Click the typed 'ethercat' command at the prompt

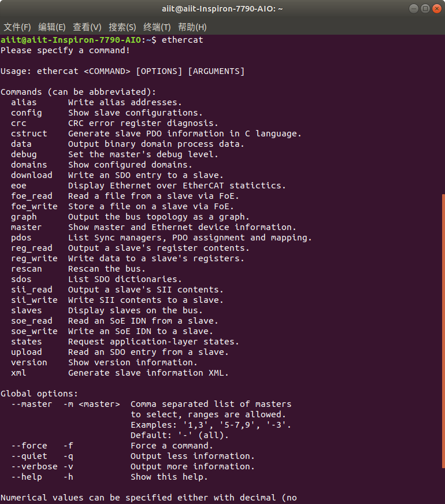click(183, 40)
